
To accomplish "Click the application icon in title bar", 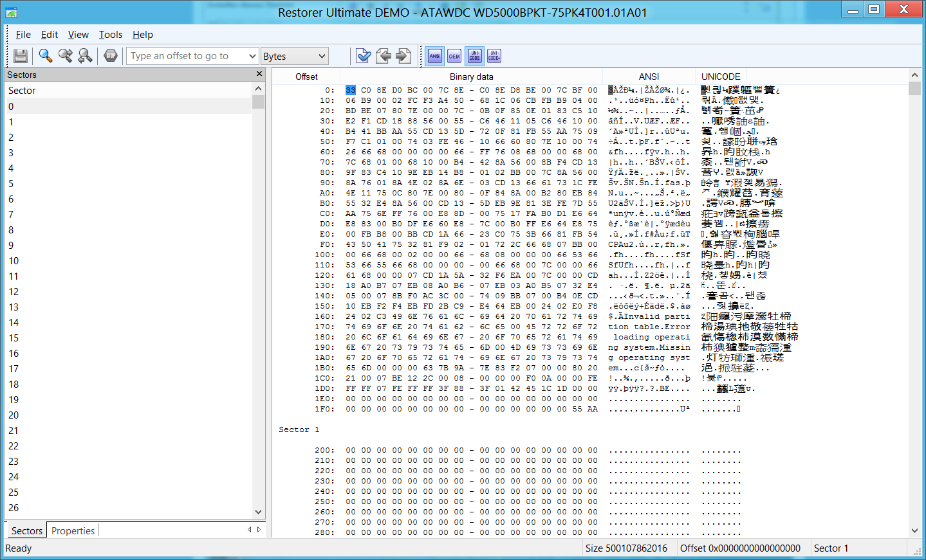I will pos(12,12).
